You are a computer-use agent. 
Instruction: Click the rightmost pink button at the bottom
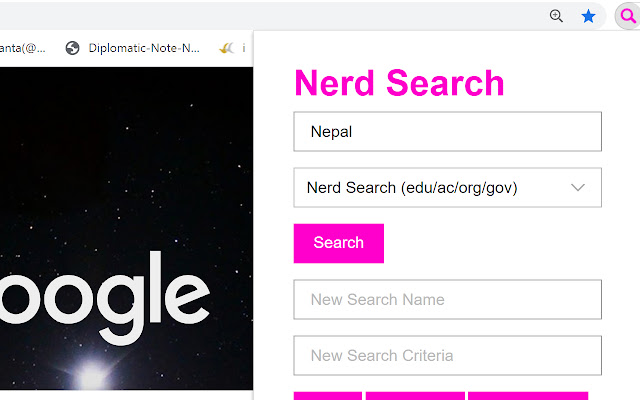click(x=527, y=396)
